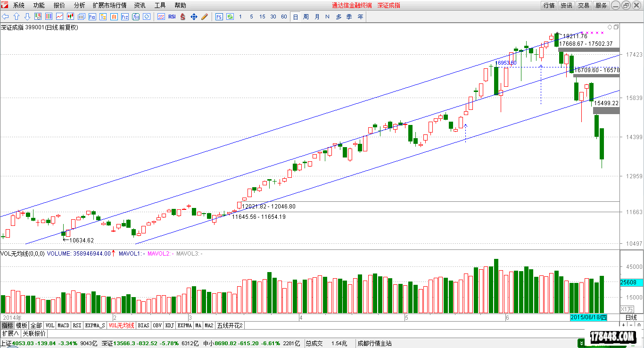Screen dimensions: 644x348
Task: Open the 工具 menu
Action: pos(160,5)
